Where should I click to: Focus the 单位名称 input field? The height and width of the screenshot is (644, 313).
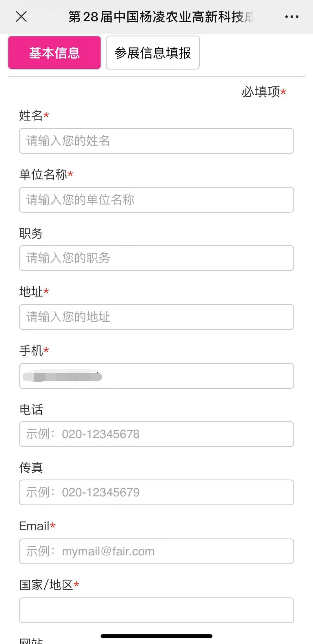pos(156,200)
